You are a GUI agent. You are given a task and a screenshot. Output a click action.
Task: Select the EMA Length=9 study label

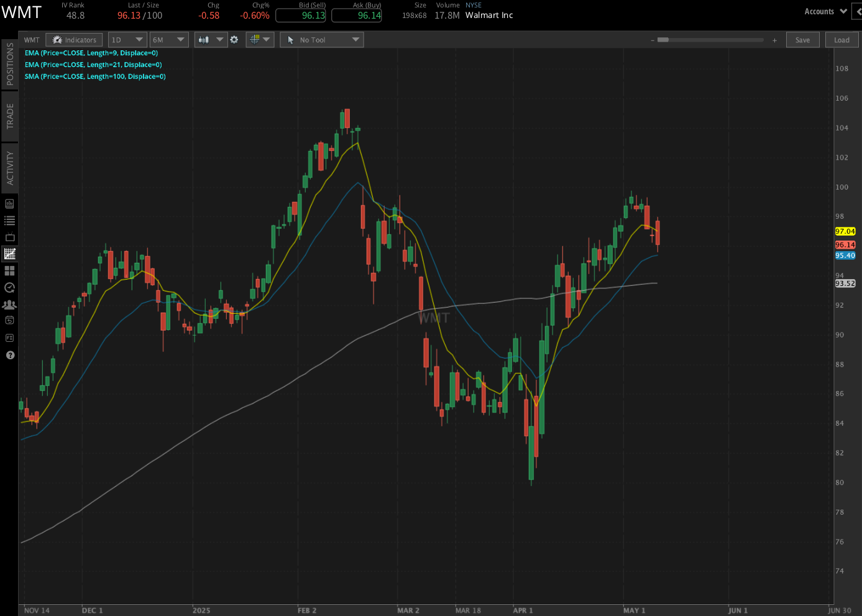click(91, 53)
